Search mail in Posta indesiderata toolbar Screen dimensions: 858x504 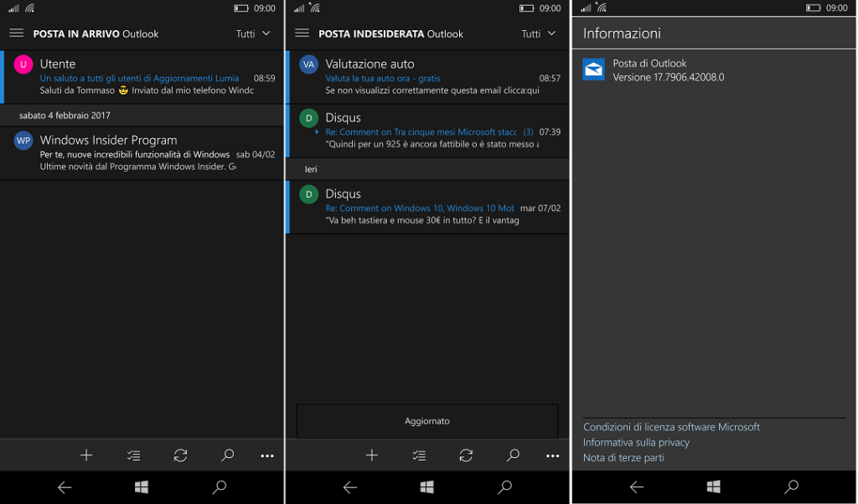[x=513, y=455]
